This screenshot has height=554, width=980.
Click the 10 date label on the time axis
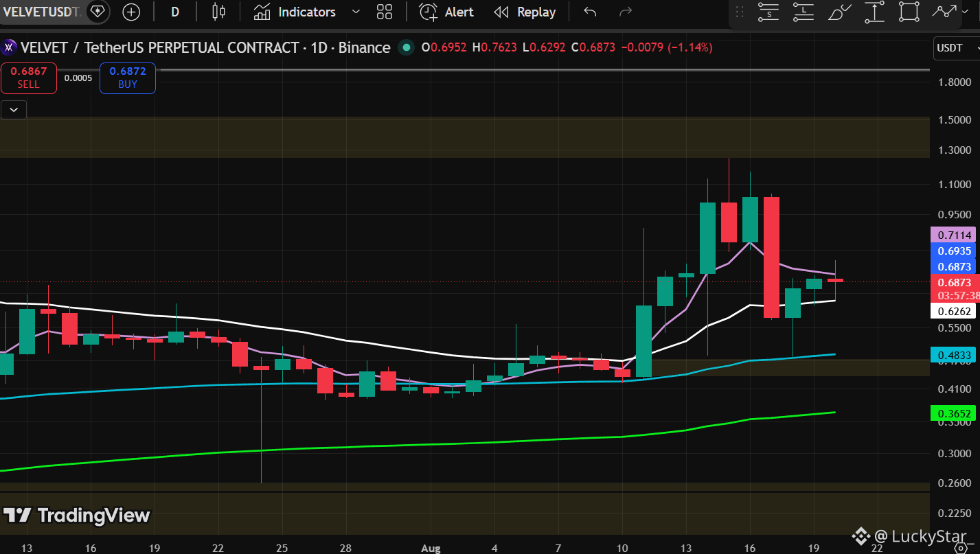(x=622, y=548)
